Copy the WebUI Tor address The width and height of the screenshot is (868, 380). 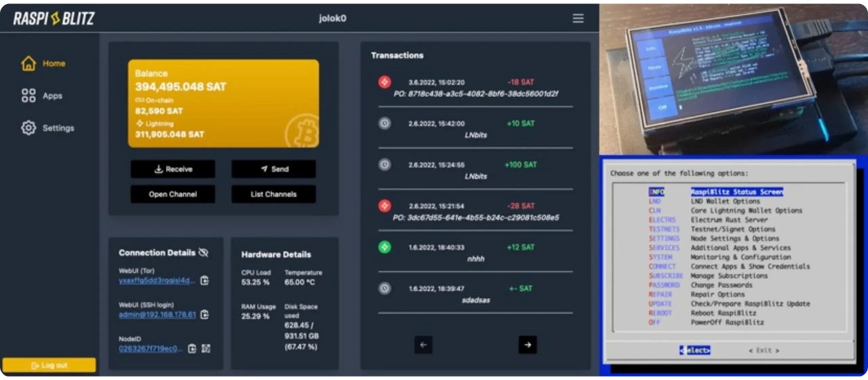pyautogui.click(x=205, y=280)
